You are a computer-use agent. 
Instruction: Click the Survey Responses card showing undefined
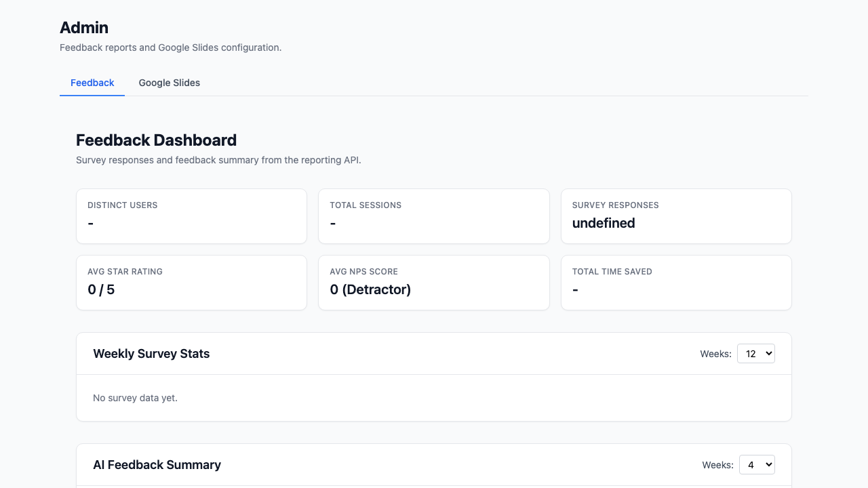tap(676, 216)
